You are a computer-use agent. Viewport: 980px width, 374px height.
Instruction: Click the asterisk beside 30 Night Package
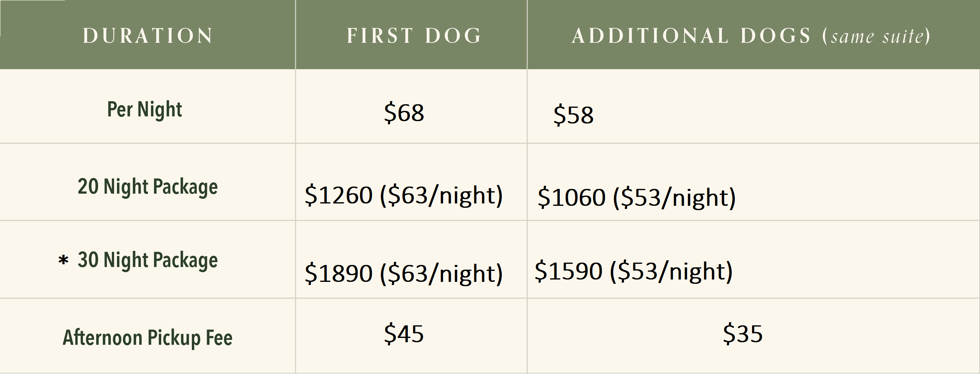coord(63,260)
